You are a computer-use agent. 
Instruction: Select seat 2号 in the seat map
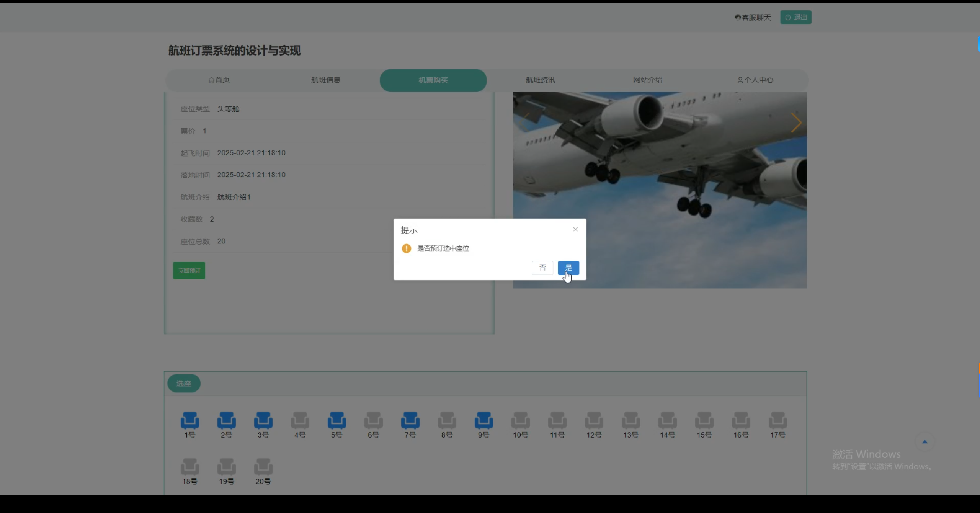pos(226,421)
